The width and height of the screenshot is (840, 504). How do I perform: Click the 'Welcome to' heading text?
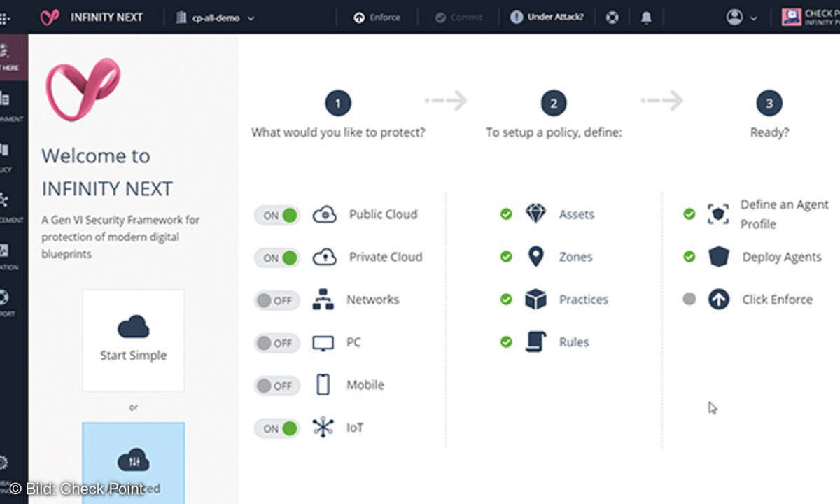pos(96,155)
